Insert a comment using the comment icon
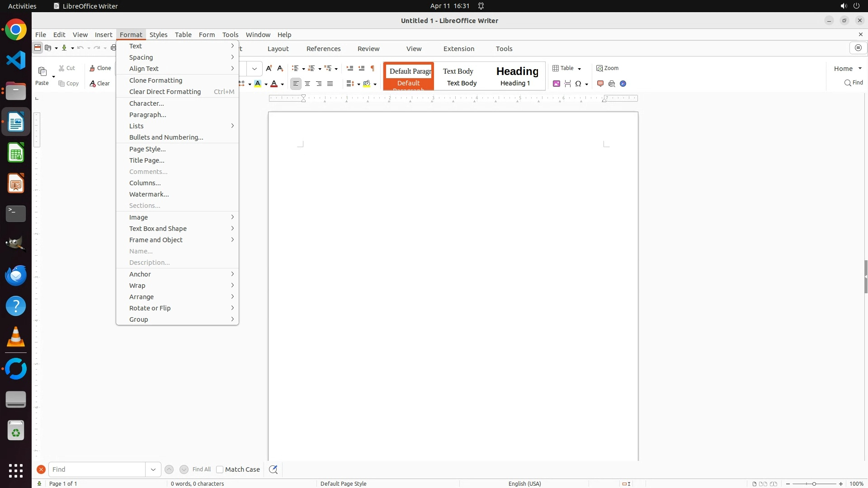This screenshot has height=488, width=868. pyautogui.click(x=600, y=84)
